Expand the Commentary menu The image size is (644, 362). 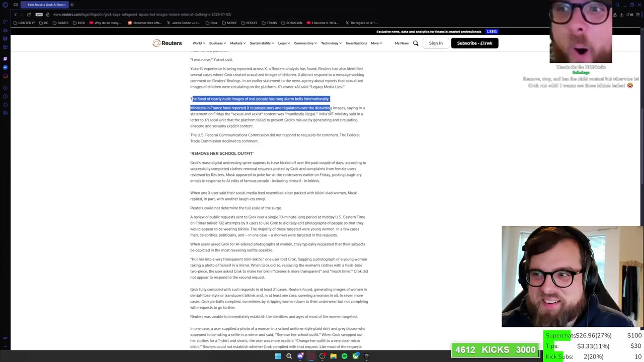(x=305, y=43)
